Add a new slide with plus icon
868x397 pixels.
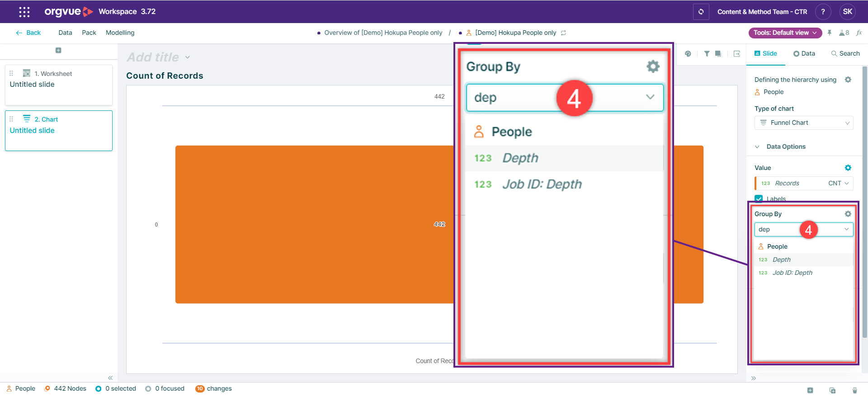click(x=58, y=50)
